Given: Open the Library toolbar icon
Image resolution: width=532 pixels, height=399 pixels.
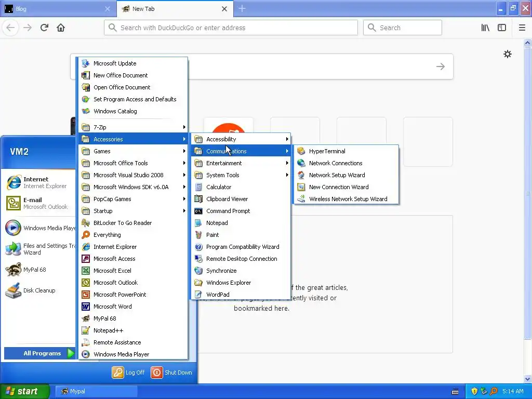Looking at the screenshot, I should click(485, 28).
